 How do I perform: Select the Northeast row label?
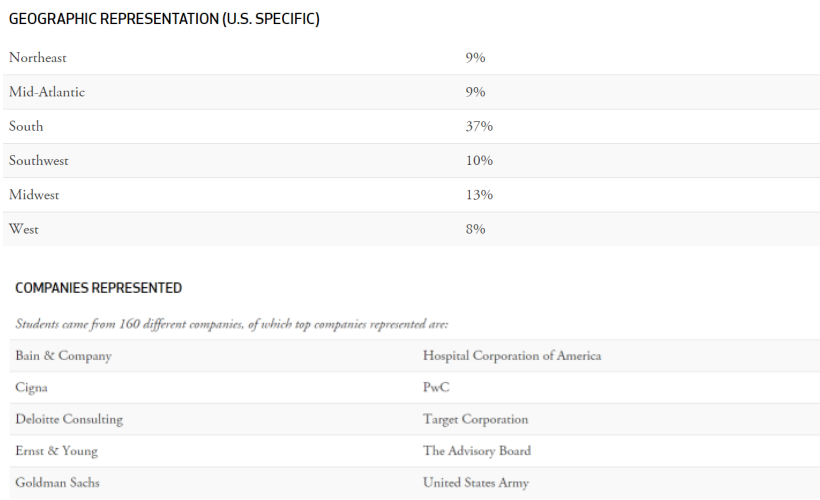(38, 58)
